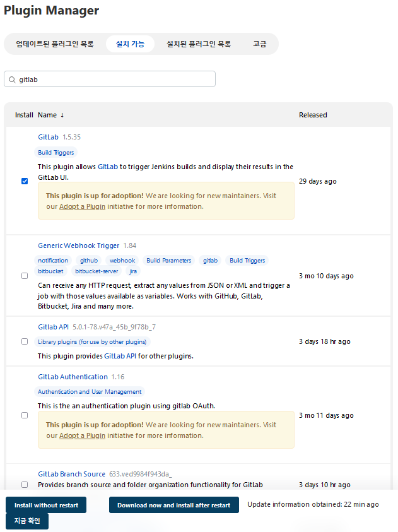This screenshot has height=532, width=398.
Task: Uncheck the GitLab 1.5.35 plugin checkbox
Action: tap(25, 181)
